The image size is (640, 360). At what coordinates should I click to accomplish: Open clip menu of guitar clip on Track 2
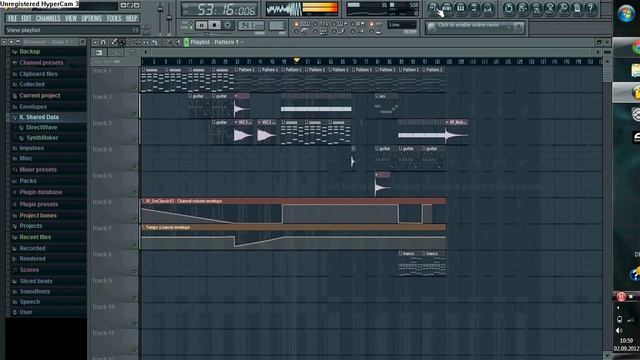tap(190, 96)
